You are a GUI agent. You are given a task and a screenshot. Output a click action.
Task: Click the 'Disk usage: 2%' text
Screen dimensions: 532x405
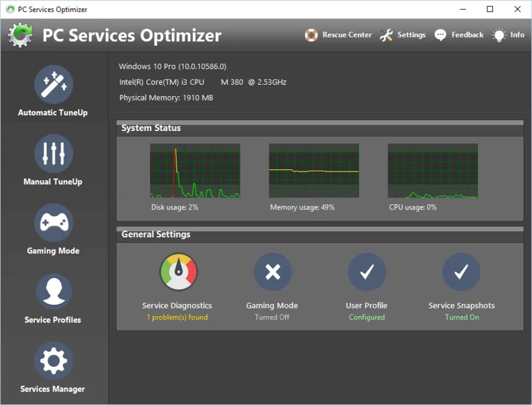175,207
